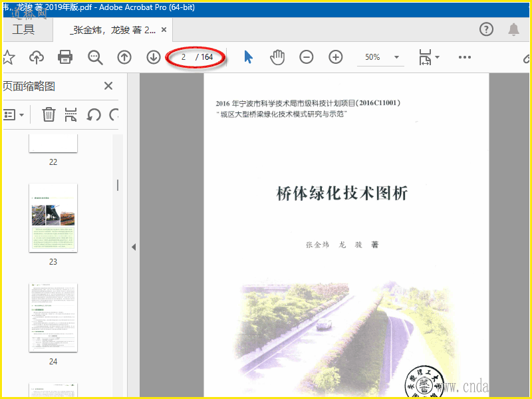Select page 23 thumbnail
The image size is (532, 399).
coord(53,218)
